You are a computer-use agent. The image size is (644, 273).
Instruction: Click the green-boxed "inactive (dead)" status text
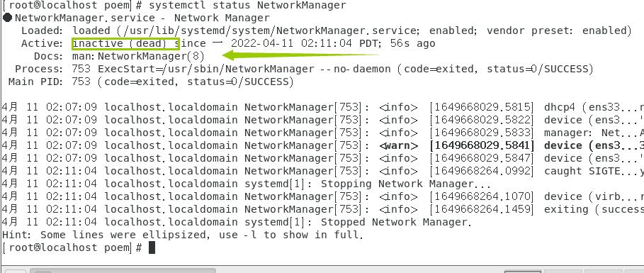pos(125,43)
